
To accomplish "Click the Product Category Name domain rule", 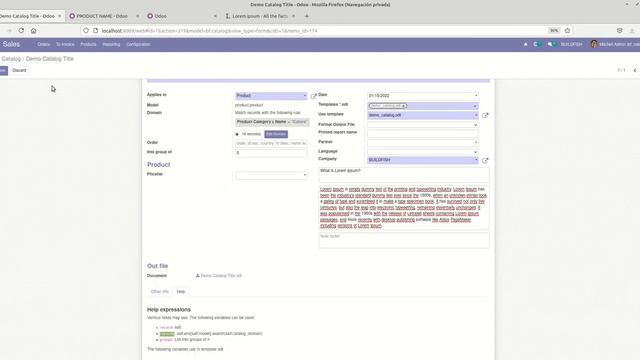I will pyautogui.click(x=272, y=122).
